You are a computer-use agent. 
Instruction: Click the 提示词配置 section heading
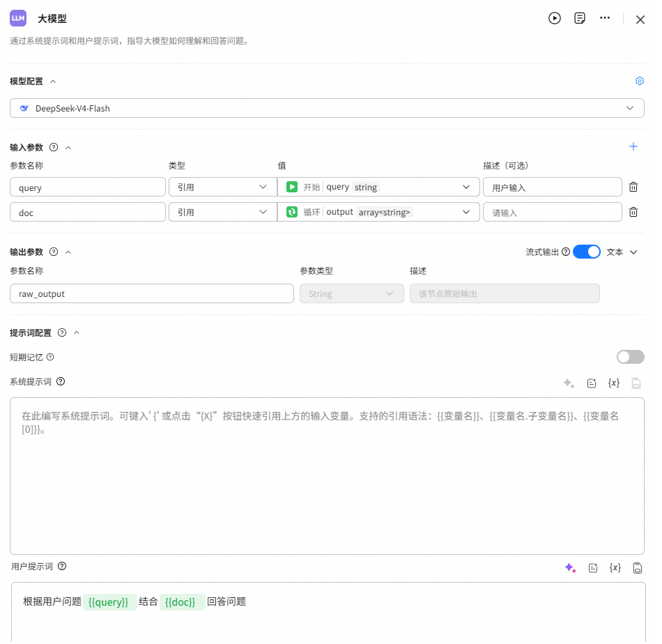[x=31, y=332]
